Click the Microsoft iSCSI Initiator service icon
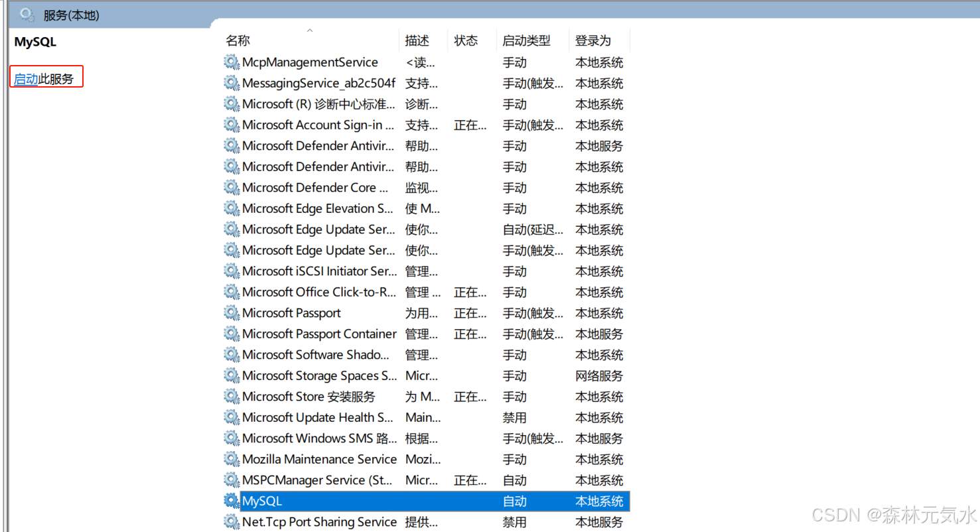This screenshot has width=980, height=532. pyautogui.click(x=232, y=271)
